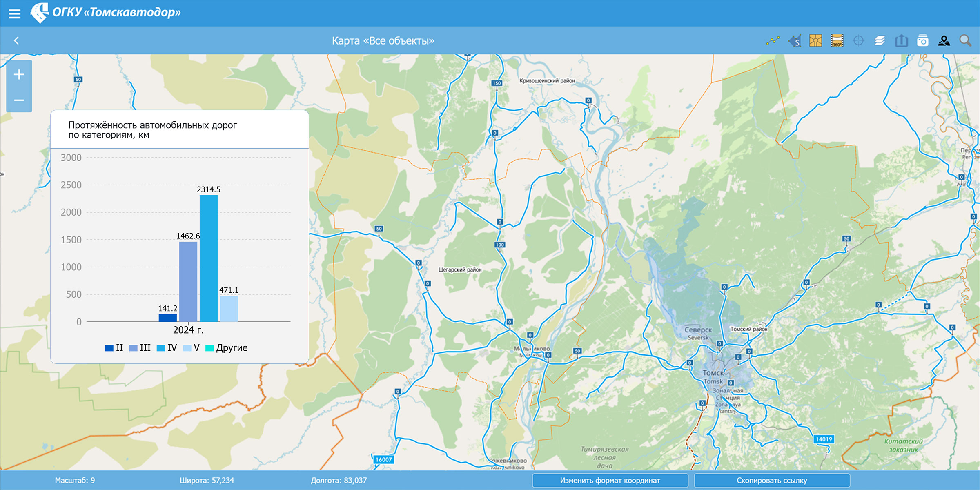The height and width of the screenshot is (490, 980).
Task: Toggle category IV series in chart legend
Action: tap(167, 348)
